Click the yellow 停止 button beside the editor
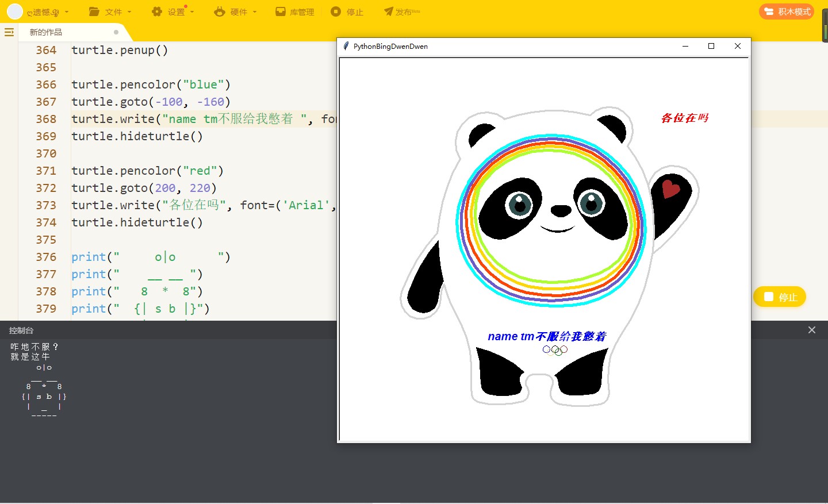Image resolution: width=828 pixels, height=504 pixels. coord(780,297)
